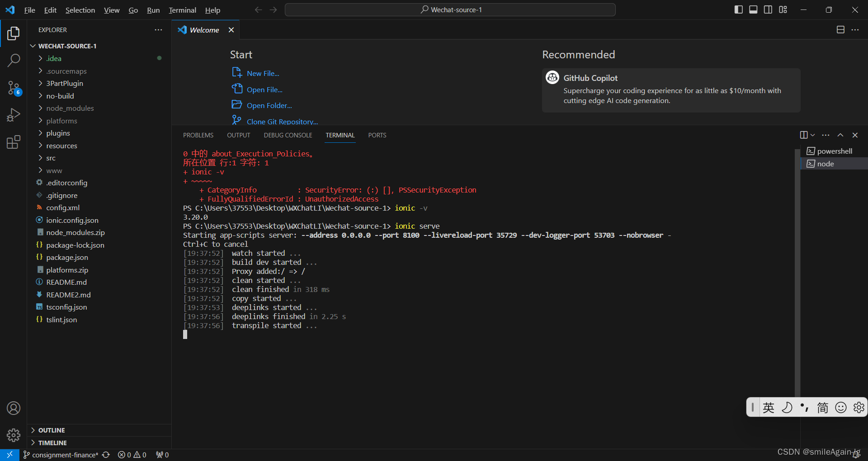The width and height of the screenshot is (868, 461).
Task: Close the terminal panel
Action: coord(855,135)
